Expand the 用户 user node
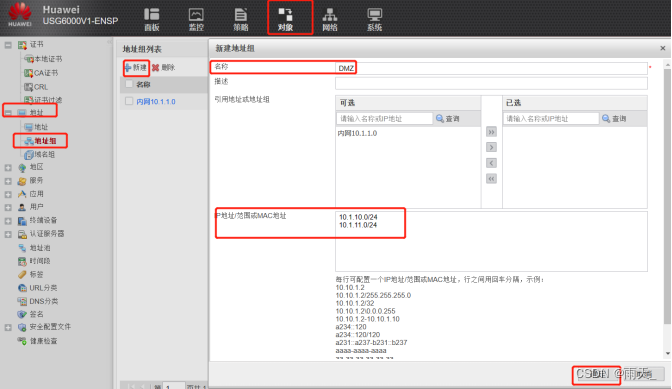The height and width of the screenshot is (389, 672). point(8,208)
